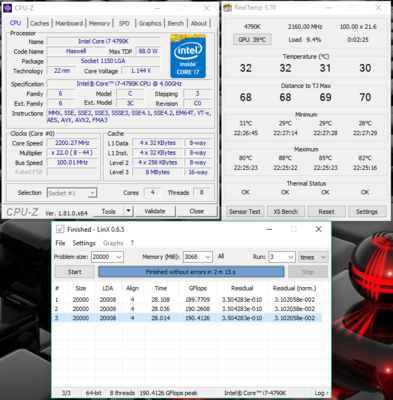Open the times unit dropdown
This screenshot has height=400, width=393.
pos(313,257)
